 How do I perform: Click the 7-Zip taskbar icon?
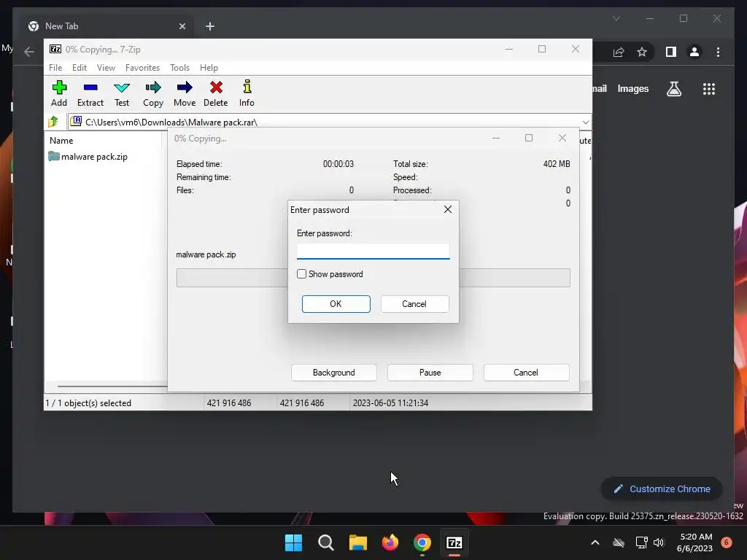(454, 542)
